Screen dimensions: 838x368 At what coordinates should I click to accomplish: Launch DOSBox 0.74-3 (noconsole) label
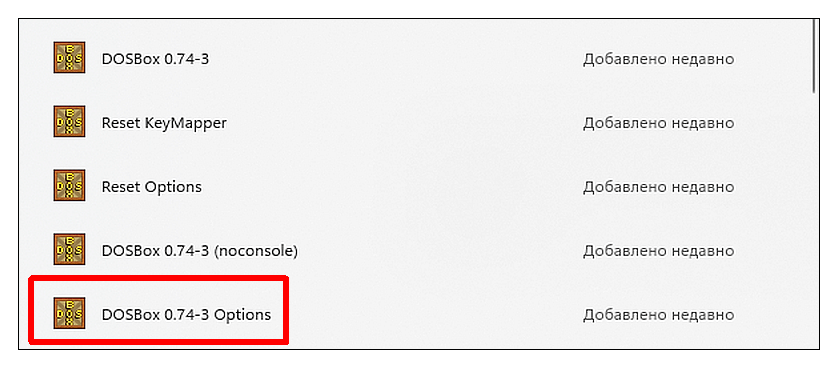pos(199,250)
